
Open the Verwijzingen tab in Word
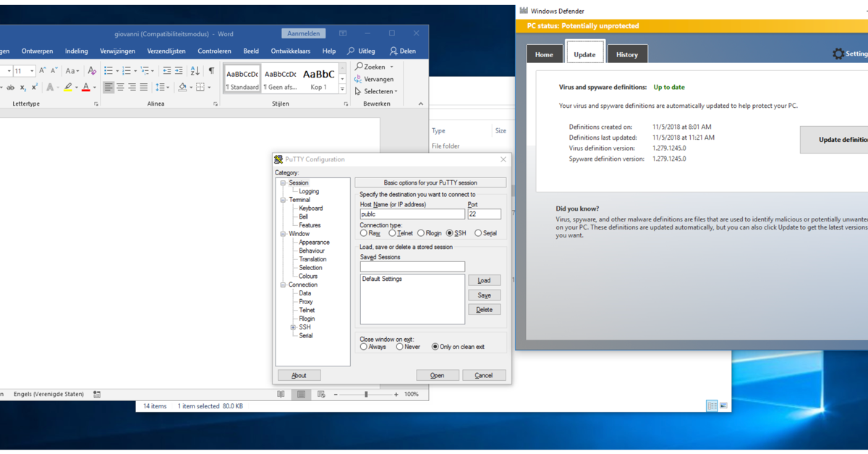tap(117, 51)
